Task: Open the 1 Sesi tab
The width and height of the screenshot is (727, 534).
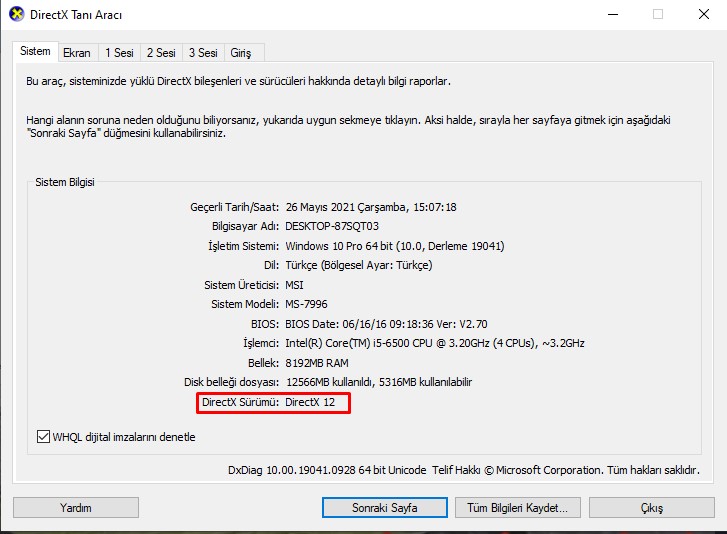Action: click(x=119, y=53)
